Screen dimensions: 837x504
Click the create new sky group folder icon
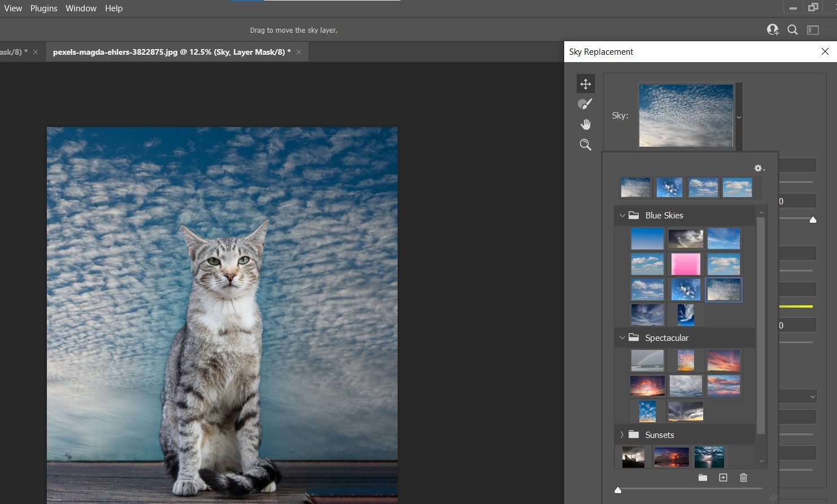703,477
